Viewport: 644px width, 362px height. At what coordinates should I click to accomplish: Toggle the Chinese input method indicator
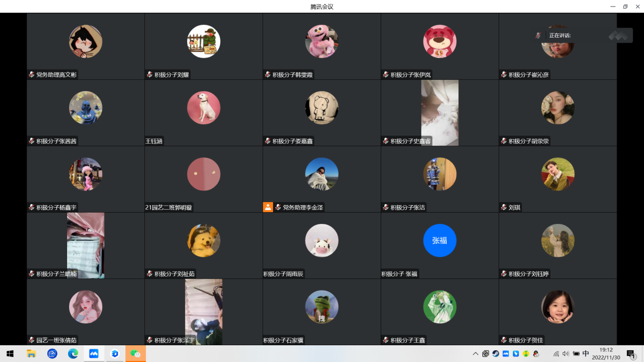(586, 354)
